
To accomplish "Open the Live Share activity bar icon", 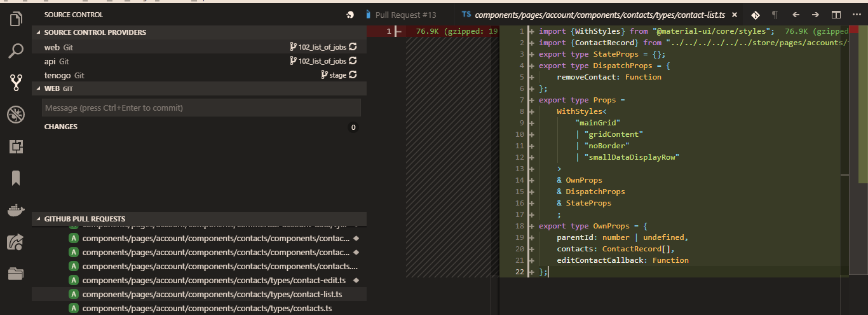I will point(16,242).
